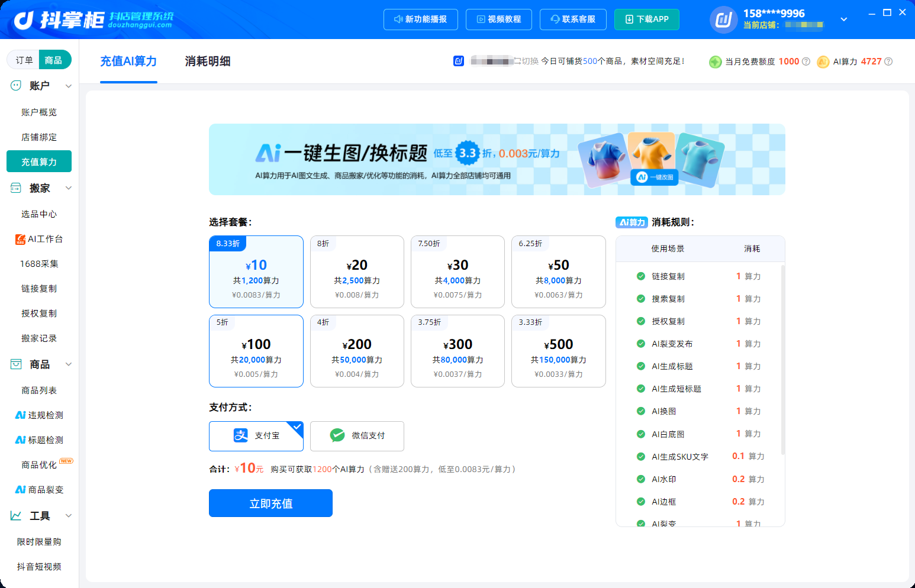Select the ¥10 1,200算力 package
Screen dimensions: 915x588
tap(256, 272)
